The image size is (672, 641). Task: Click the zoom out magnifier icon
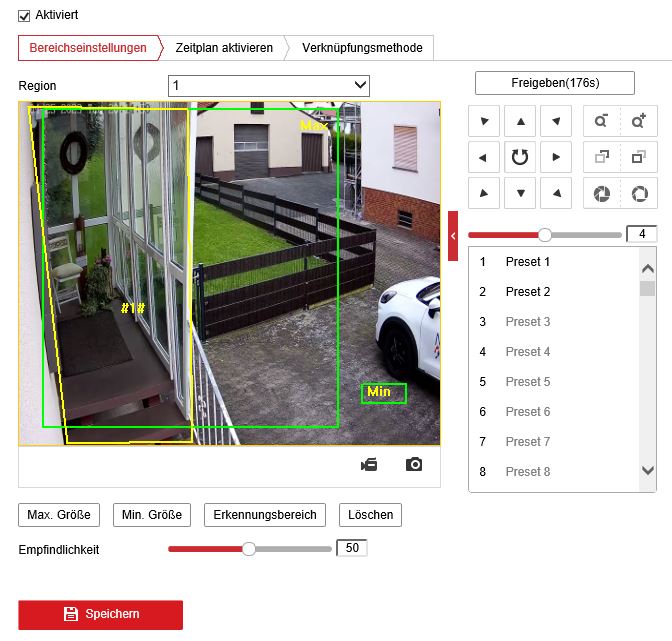coord(601,122)
